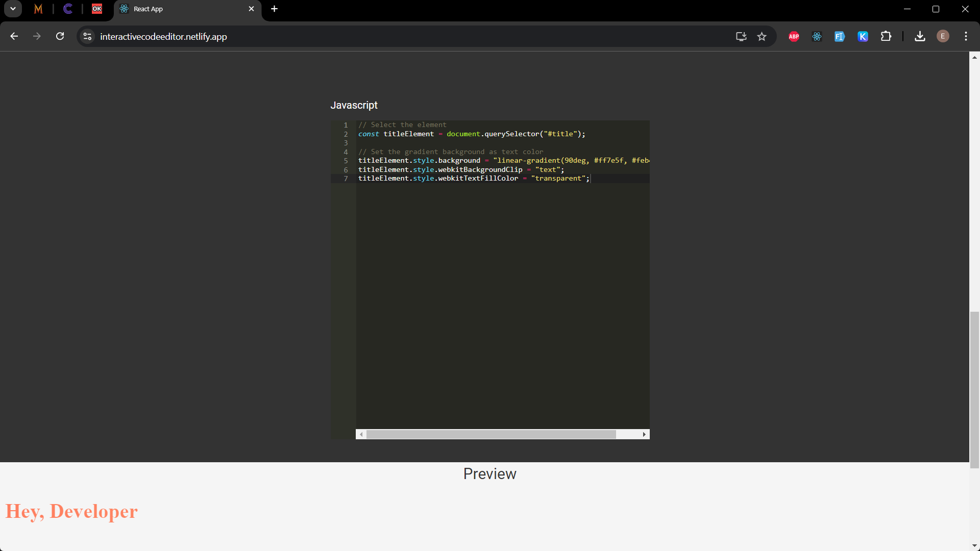Click the address bar URL
The height and width of the screenshot is (551, 980).
click(163, 36)
